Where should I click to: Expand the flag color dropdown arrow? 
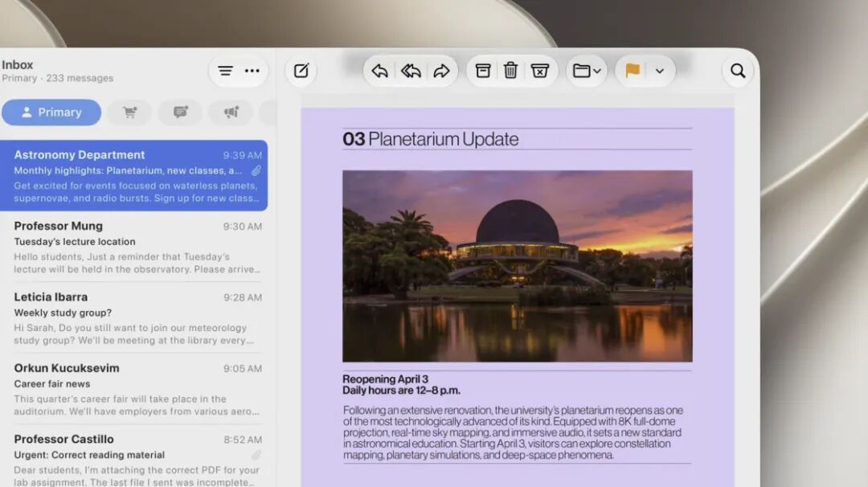point(659,71)
